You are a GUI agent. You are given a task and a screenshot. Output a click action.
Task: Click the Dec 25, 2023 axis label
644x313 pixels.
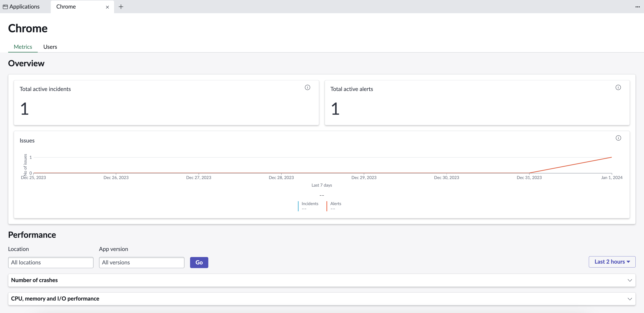(33, 177)
